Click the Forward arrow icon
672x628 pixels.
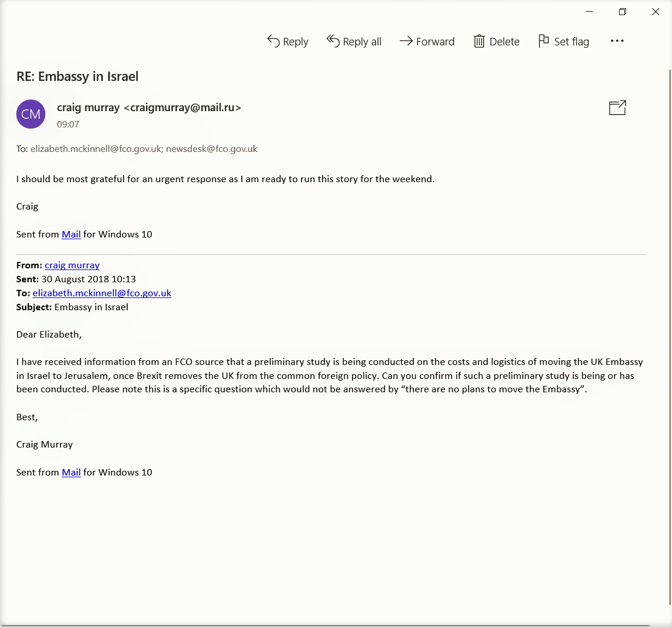click(406, 41)
